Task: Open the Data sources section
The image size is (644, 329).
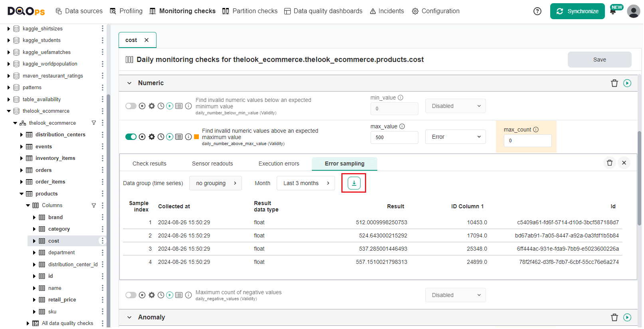Action: (x=79, y=11)
